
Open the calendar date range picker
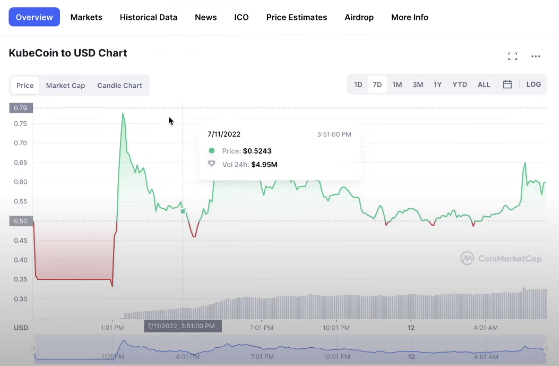click(507, 84)
